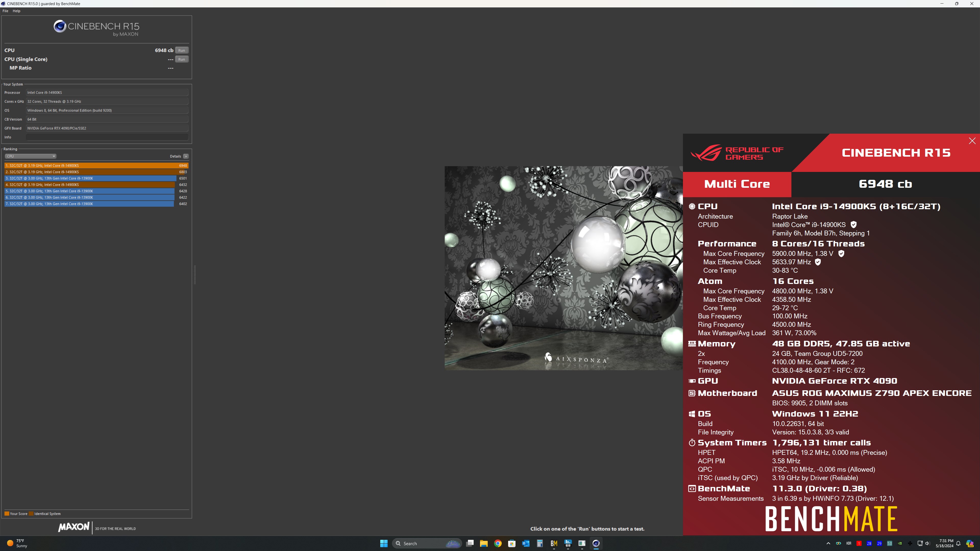This screenshot has width=980, height=551.
Task: Click the HDR tray icon
Action: (x=849, y=543)
